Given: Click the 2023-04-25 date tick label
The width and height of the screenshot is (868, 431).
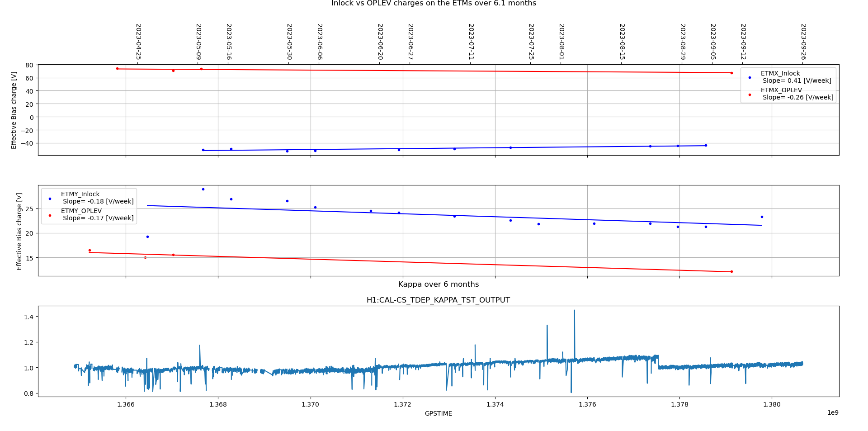Looking at the screenshot, I should [138, 42].
